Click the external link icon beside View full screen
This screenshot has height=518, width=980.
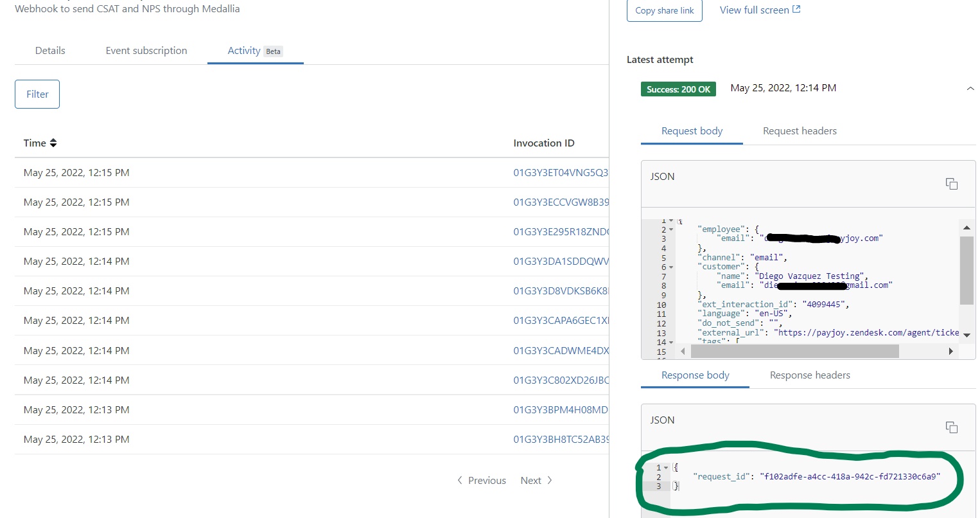click(x=796, y=10)
